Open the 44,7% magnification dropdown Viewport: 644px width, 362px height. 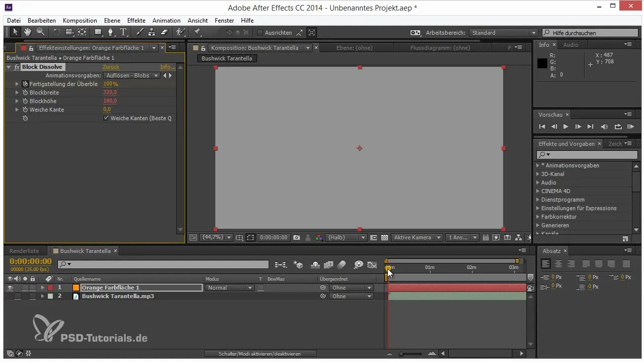pyautogui.click(x=216, y=237)
